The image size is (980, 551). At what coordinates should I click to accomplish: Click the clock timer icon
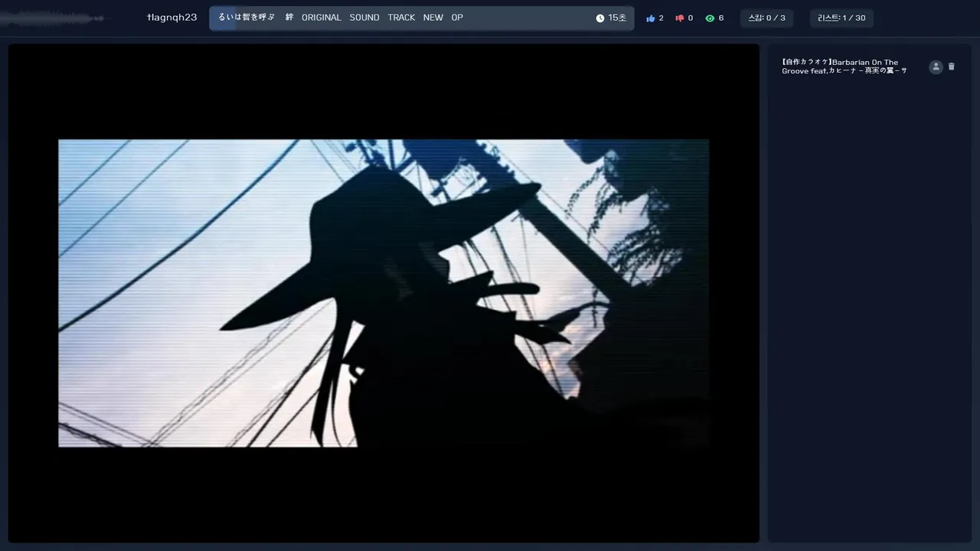[600, 18]
